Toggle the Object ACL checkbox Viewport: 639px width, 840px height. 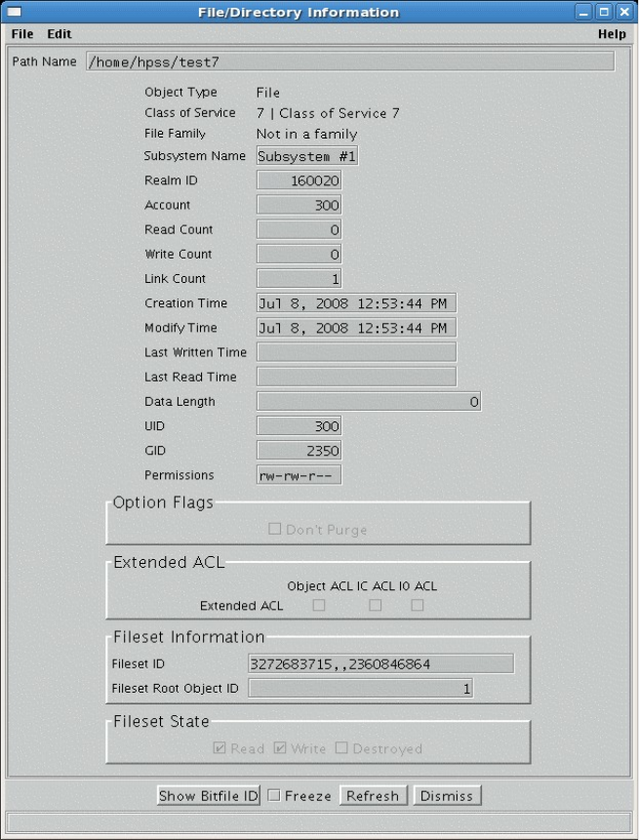click(319, 605)
